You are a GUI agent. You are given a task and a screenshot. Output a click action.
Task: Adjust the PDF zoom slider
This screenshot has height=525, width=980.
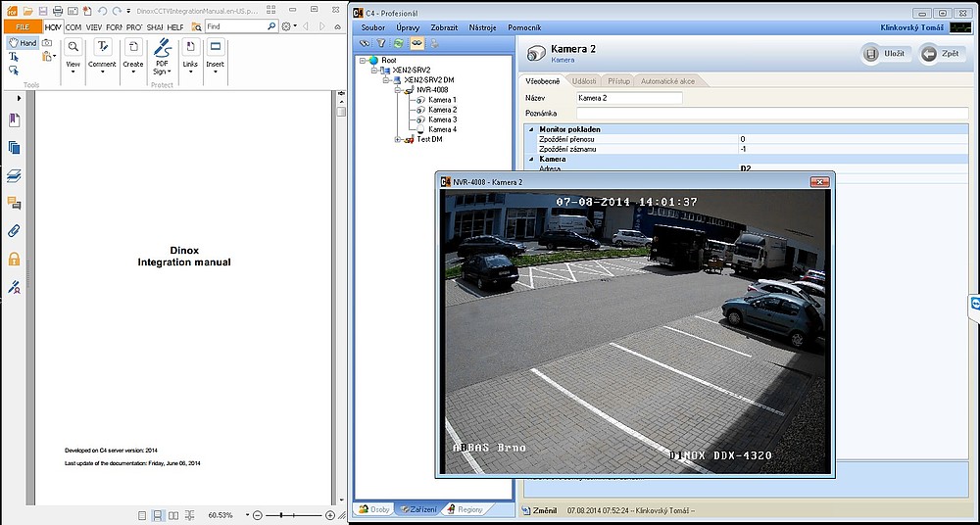282,515
